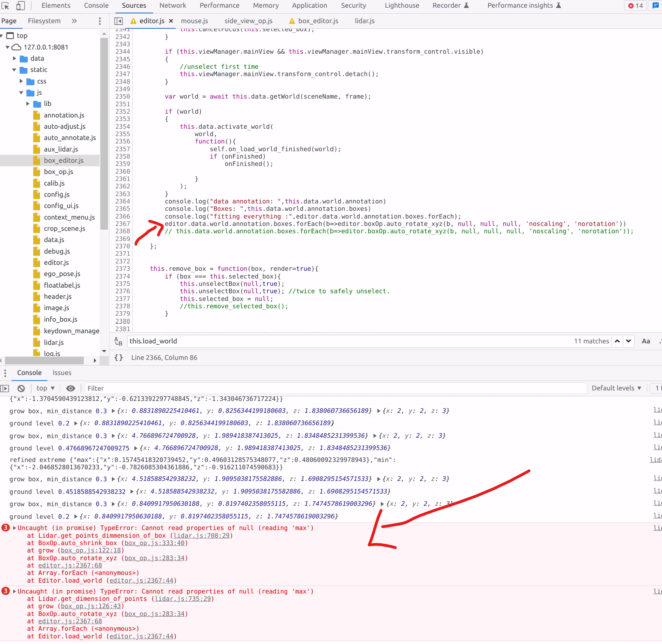Collapse the file navigator sidebar panel
This screenshot has height=644, width=662.
(119, 21)
